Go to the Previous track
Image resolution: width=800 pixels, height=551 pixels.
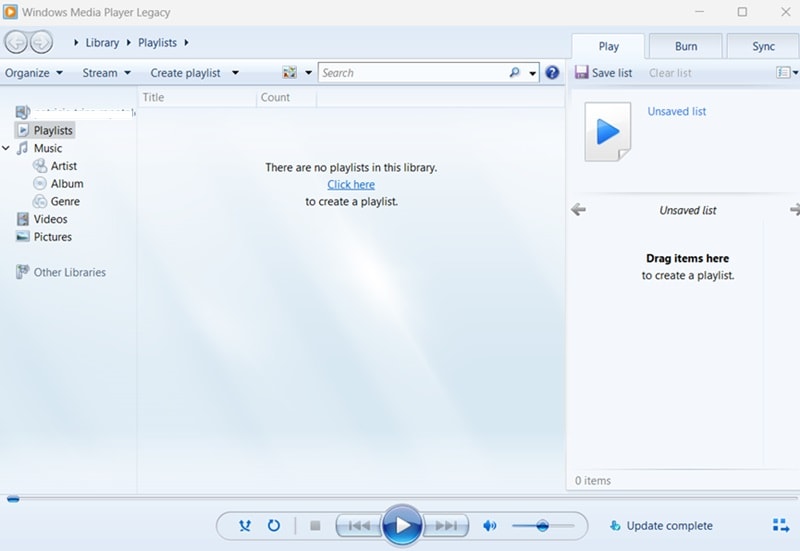(358, 525)
